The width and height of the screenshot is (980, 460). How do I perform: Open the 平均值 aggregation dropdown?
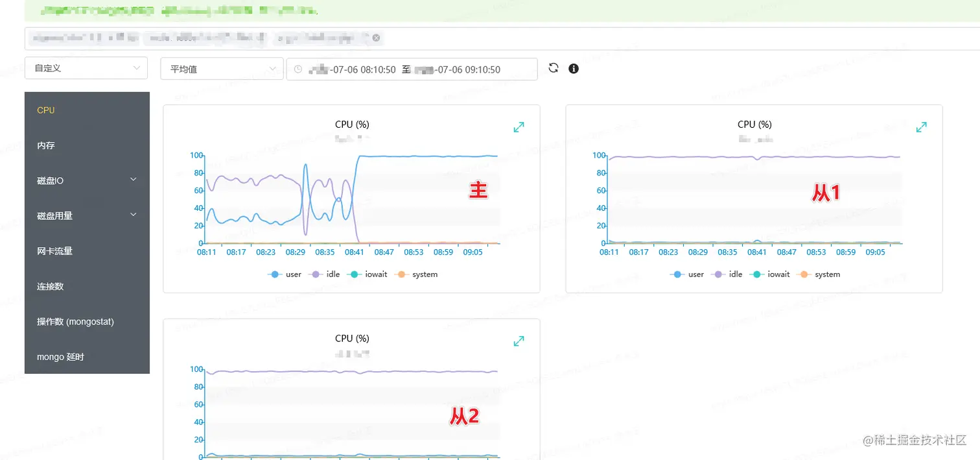pyautogui.click(x=222, y=69)
